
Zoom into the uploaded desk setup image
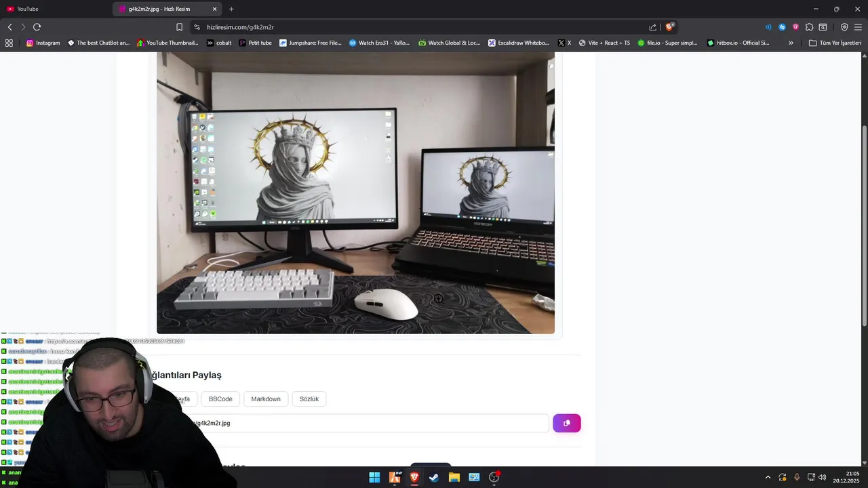[x=355, y=193]
